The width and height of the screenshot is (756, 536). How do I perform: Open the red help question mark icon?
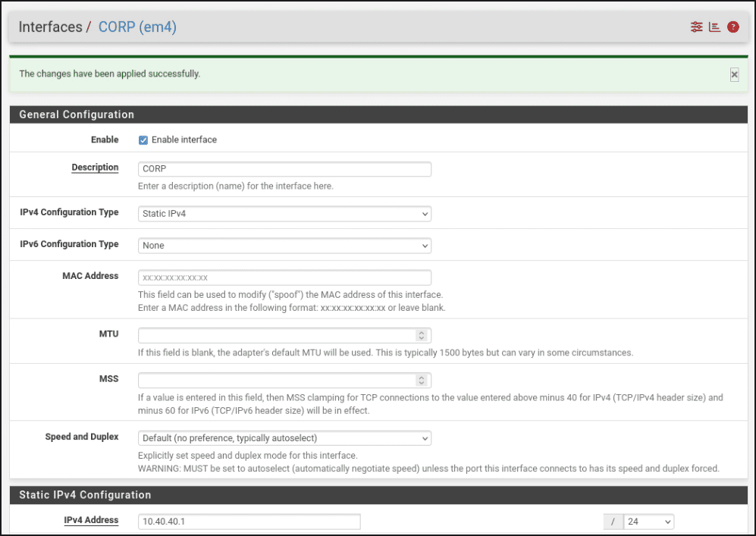[x=732, y=27]
